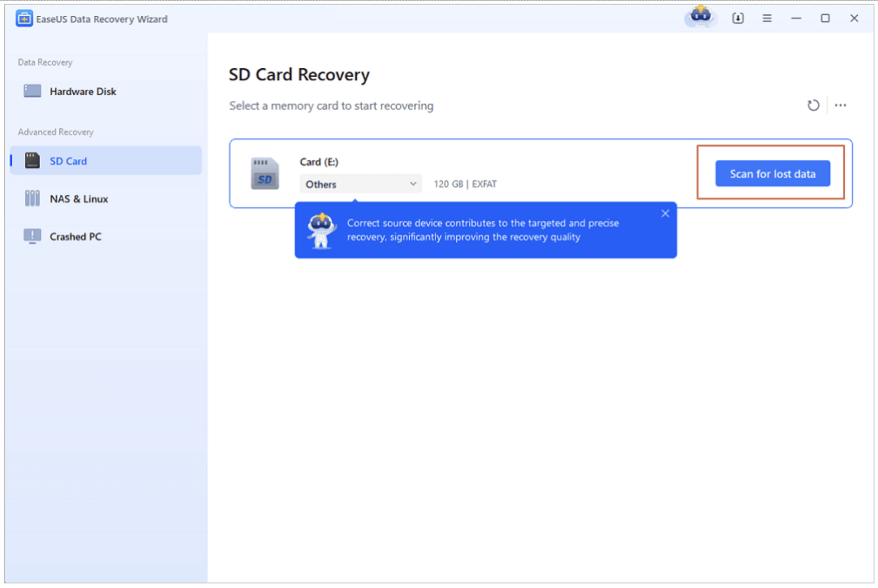Click Scan for lost data button
This screenshot has width=878, height=588.
(x=772, y=174)
